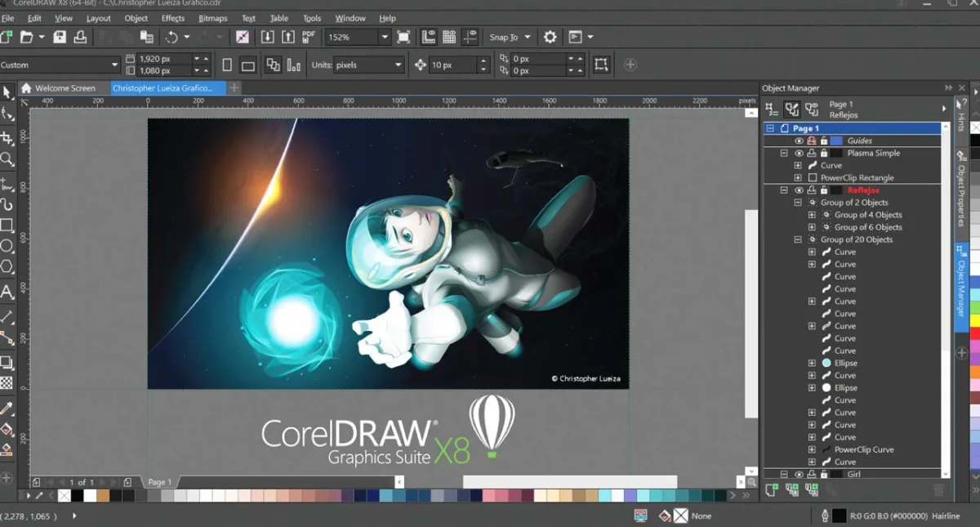
Task: Select the Interactive Fill tool
Action: [7, 429]
